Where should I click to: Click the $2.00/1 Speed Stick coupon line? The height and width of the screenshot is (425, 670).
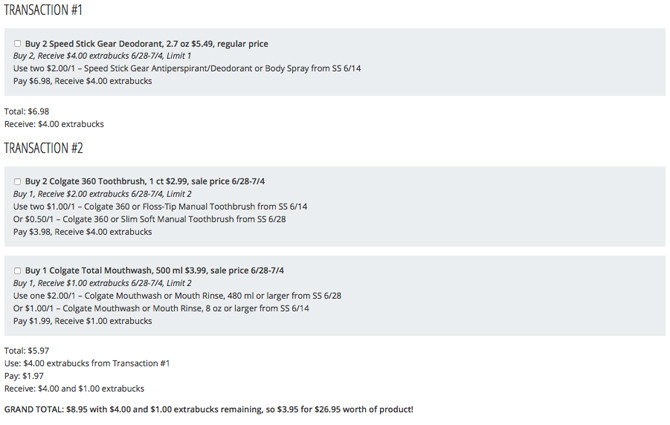187,68
